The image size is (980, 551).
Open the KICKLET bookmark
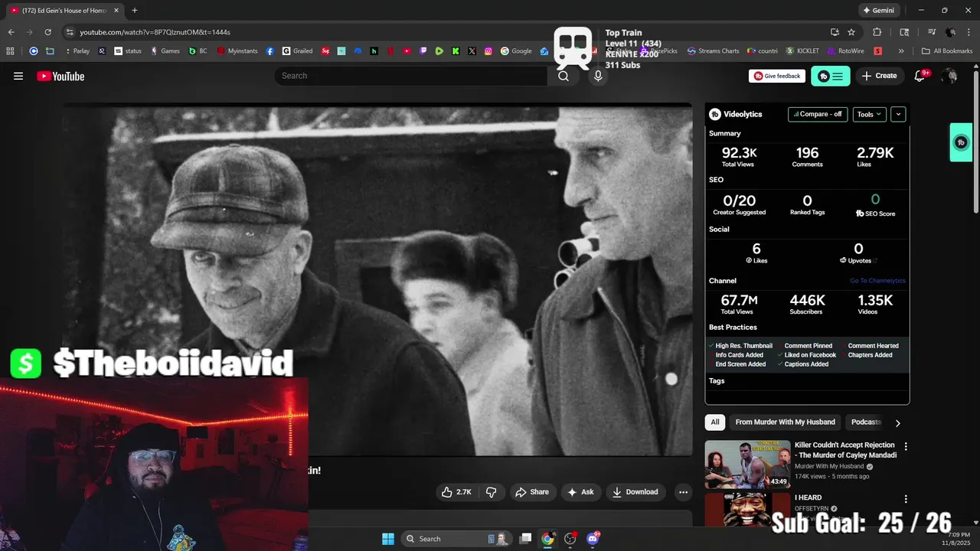(802, 51)
